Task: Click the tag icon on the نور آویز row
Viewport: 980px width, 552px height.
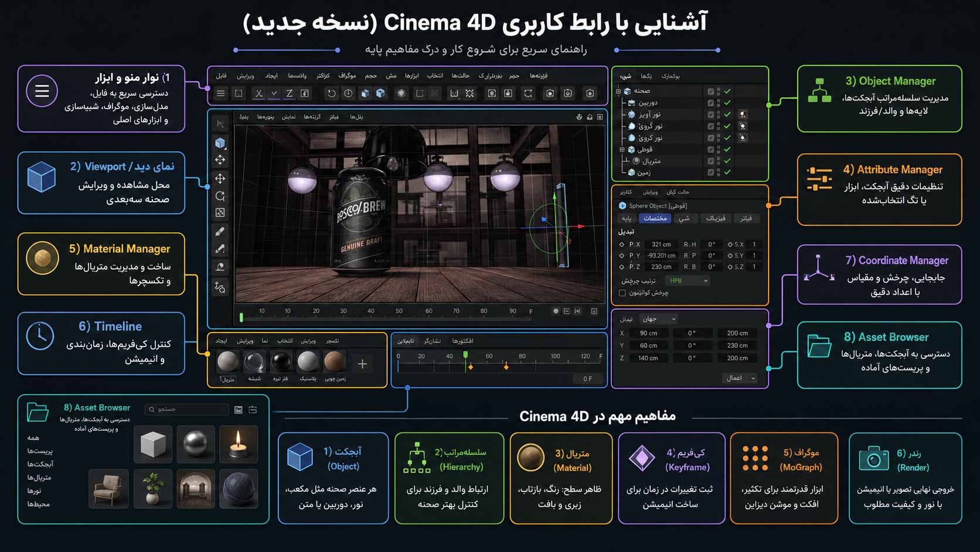Action: (x=743, y=114)
